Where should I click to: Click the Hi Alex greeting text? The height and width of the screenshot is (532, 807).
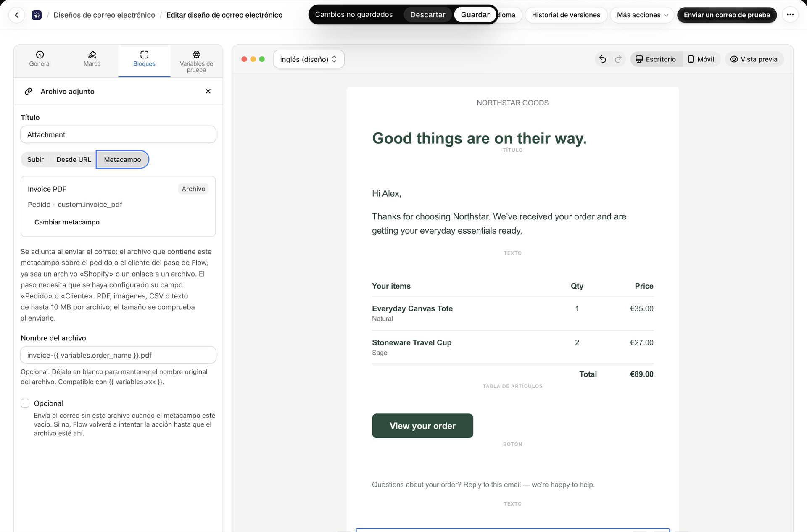pos(386,194)
